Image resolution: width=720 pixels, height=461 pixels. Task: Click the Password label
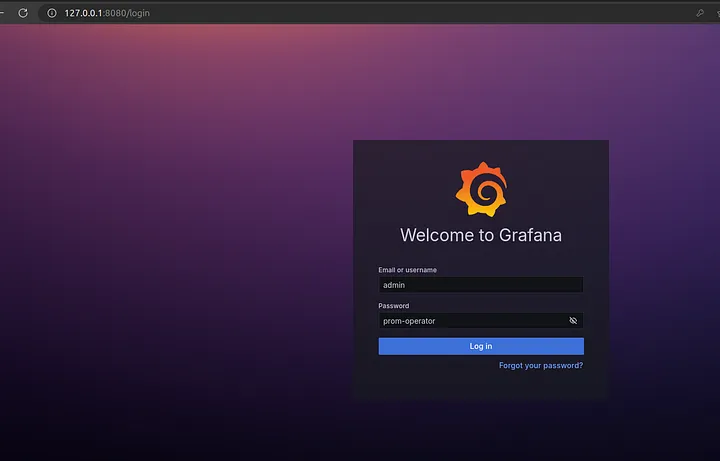[394, 306]
